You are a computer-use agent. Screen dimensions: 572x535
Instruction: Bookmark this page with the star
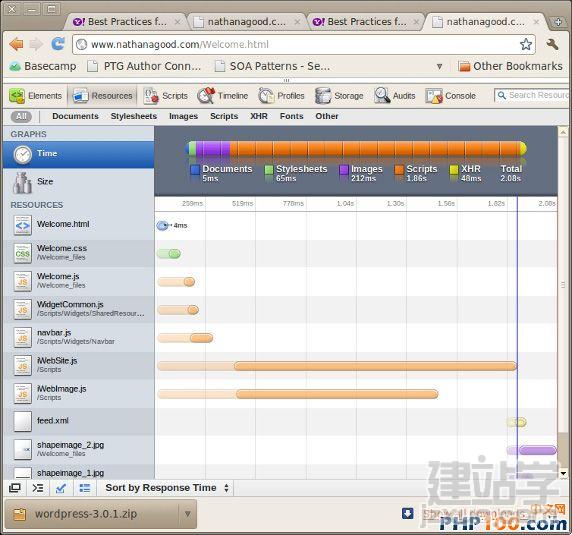coord(526,44)
